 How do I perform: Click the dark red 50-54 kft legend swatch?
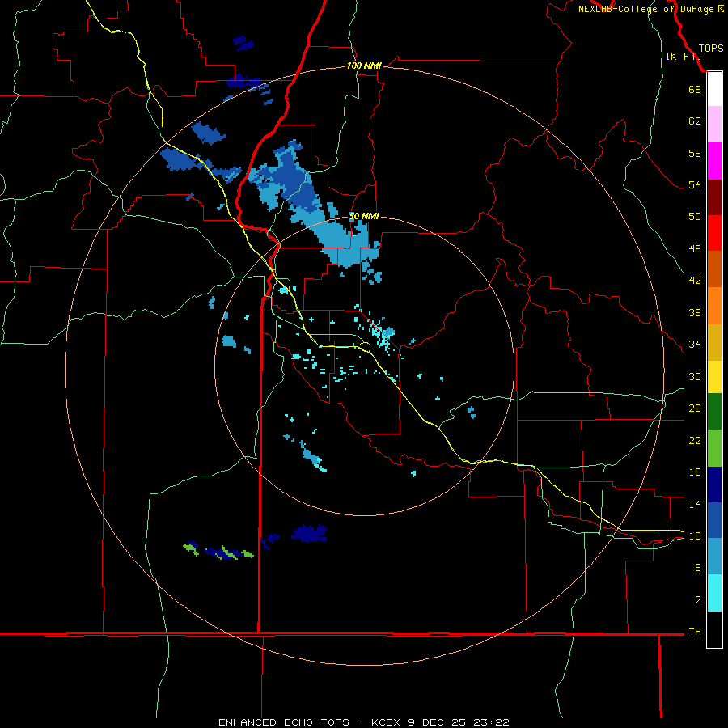click(714, 197)
